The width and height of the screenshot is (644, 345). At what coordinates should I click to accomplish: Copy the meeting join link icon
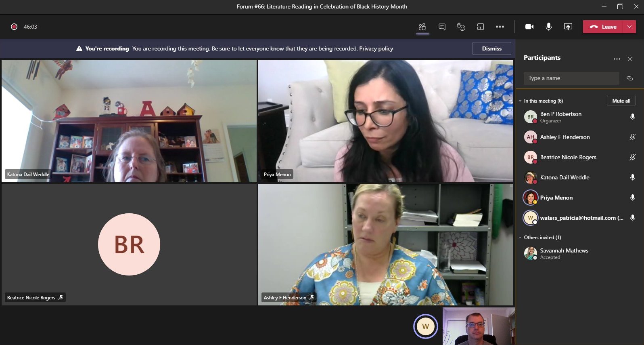click(630, 78)
